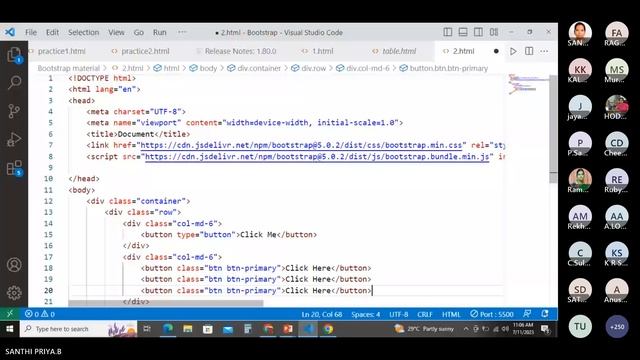Open the Edit menu

tap(52, 32)
